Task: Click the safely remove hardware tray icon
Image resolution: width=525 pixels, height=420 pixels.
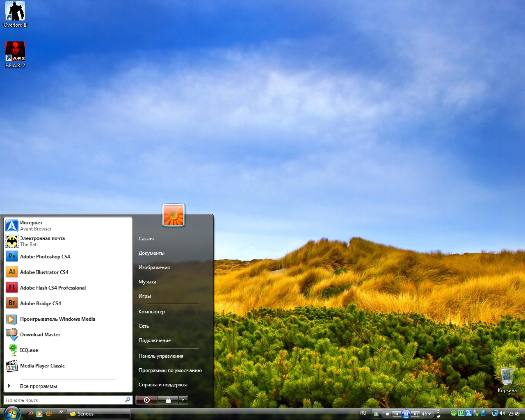Action: [476, 413]
